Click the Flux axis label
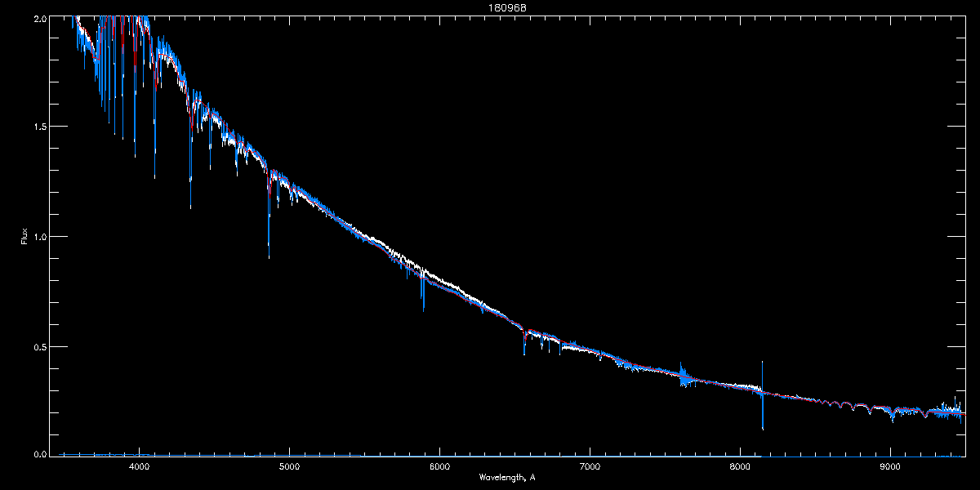 point(24,237)
